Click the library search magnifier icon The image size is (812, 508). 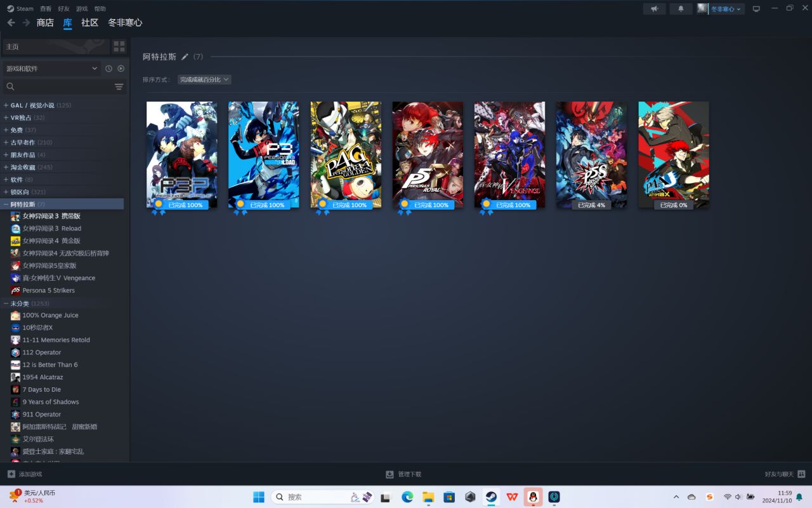(10, 86)
